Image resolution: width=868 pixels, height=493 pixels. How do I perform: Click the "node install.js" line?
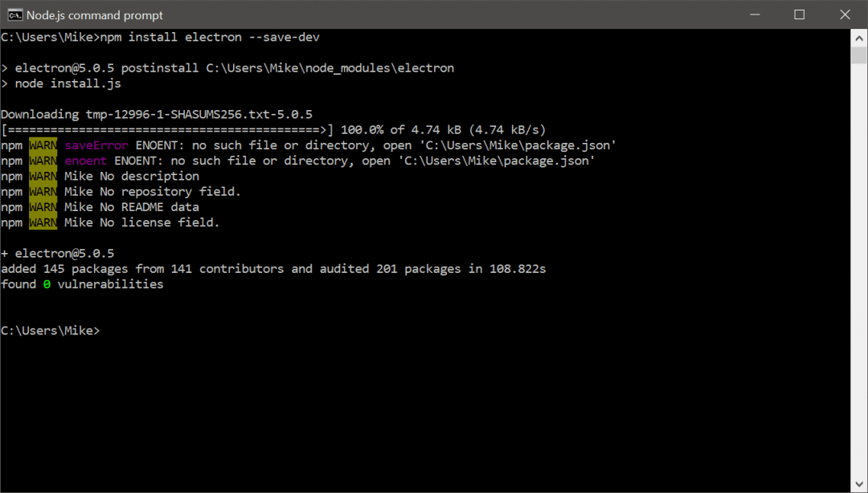click(68, 84)
